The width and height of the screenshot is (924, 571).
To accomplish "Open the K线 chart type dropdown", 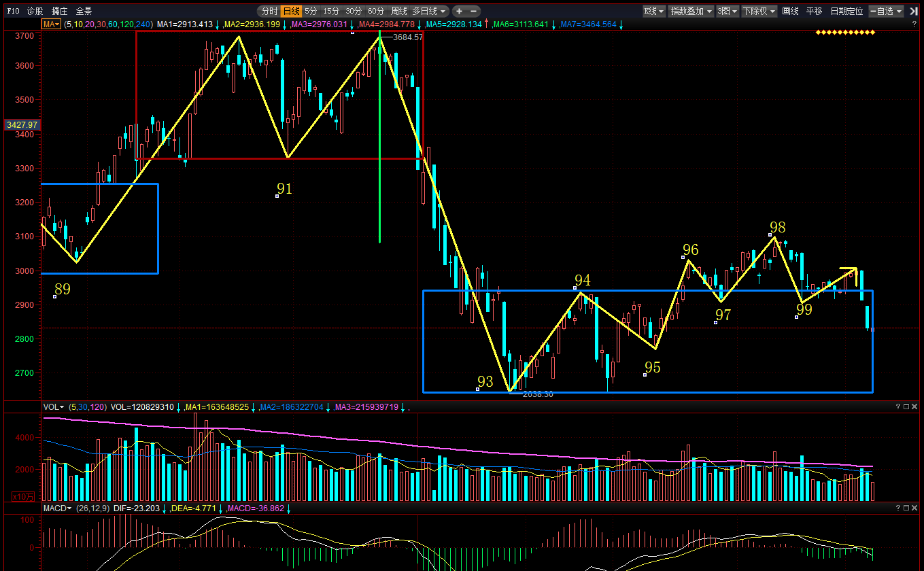I will point(655,11).
